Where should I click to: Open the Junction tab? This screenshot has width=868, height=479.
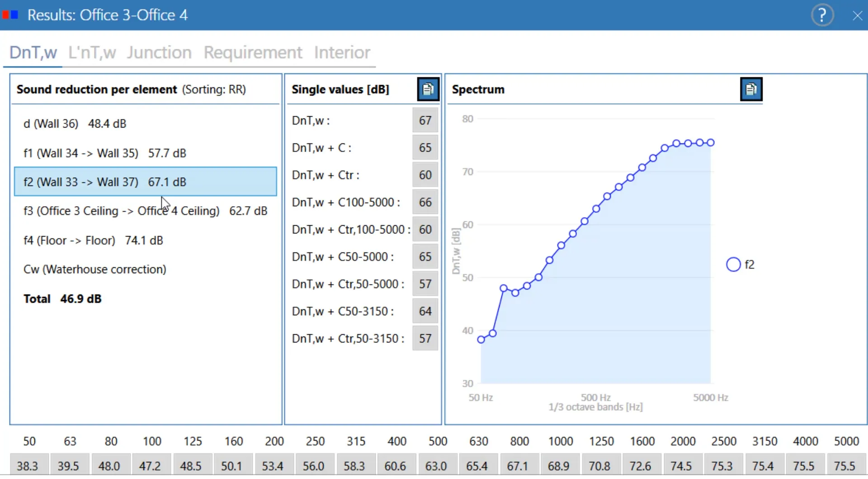[x=159, y=52]
